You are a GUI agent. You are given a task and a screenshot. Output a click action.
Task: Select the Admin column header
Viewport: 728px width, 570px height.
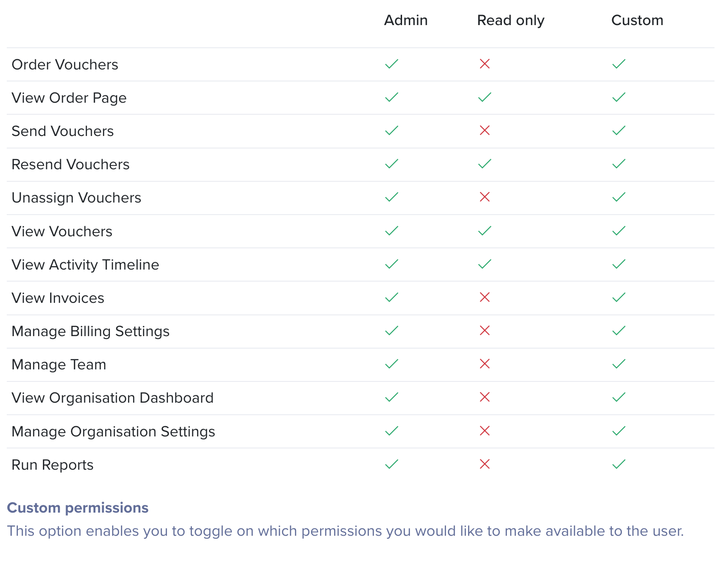(406, 20)
